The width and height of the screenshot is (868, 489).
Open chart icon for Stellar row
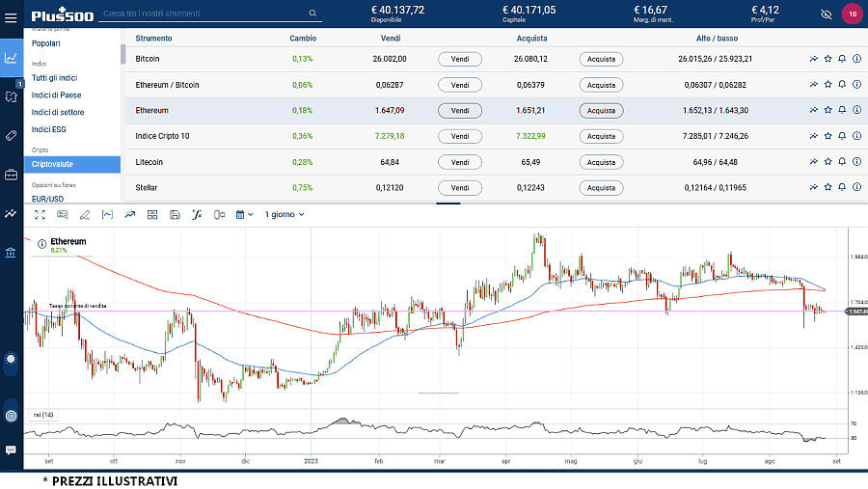click(814, 187)
